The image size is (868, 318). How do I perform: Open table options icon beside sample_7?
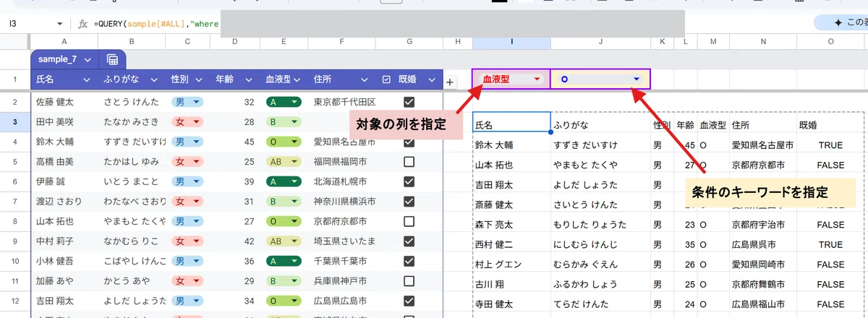point(112,59)
